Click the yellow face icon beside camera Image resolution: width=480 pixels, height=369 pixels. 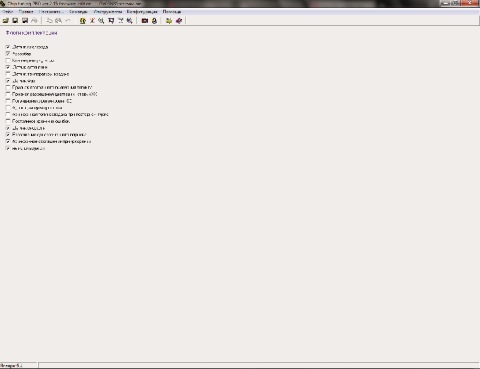coord(154,21)
